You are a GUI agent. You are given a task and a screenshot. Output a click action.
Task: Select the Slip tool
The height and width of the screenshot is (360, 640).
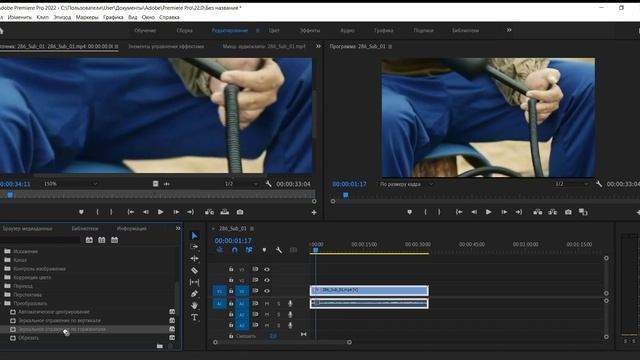[194, 282]
